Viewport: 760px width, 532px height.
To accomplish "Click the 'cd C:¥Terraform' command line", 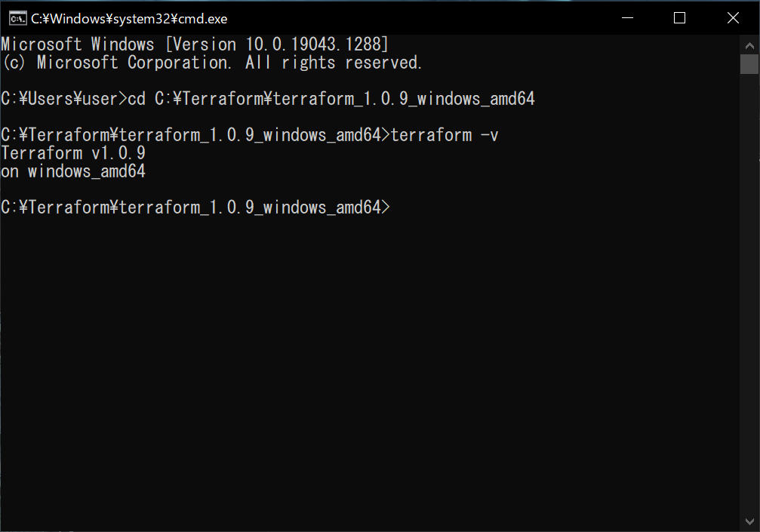I will [x=331, y=99].
